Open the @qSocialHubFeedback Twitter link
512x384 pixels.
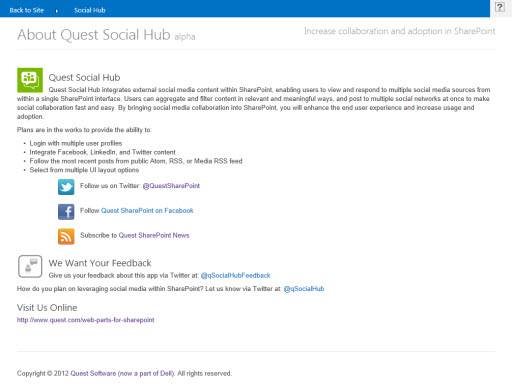tap(236, 275)
